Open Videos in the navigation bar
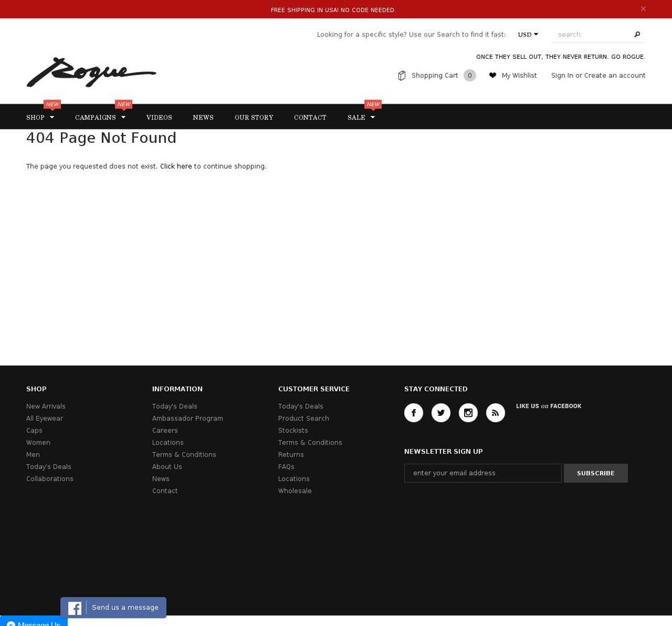This screenshot has width=672, height=626. (x=159, y=117)
